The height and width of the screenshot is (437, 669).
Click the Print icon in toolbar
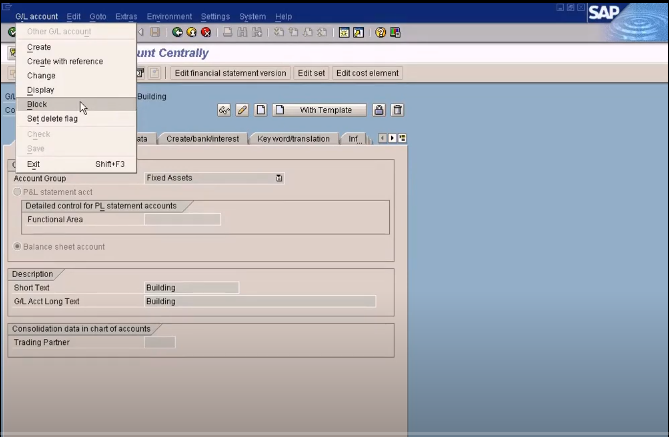[x=228, y=32]
